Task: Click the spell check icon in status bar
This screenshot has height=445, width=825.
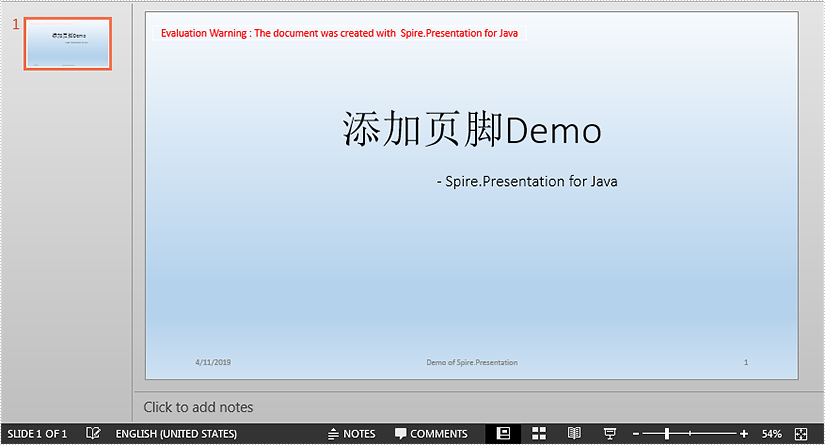Action: [x=93, y=433]
